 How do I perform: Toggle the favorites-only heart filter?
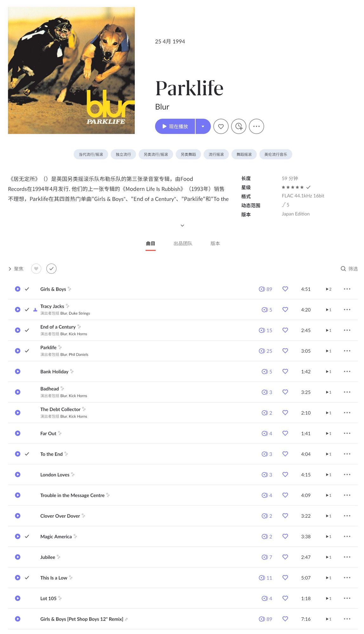(x=36, y=269)
